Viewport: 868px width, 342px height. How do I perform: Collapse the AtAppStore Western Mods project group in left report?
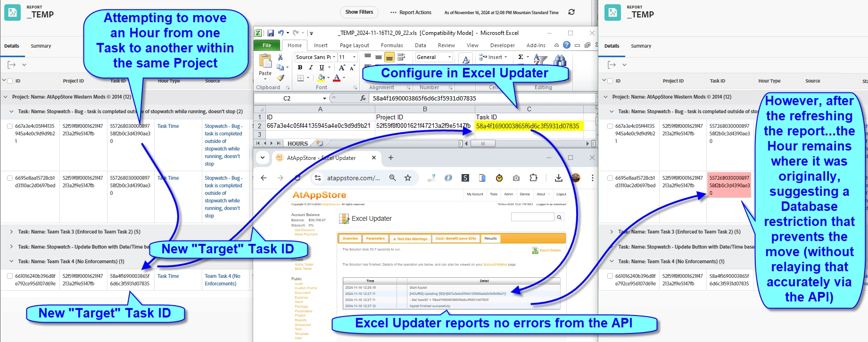click(6, 97)
